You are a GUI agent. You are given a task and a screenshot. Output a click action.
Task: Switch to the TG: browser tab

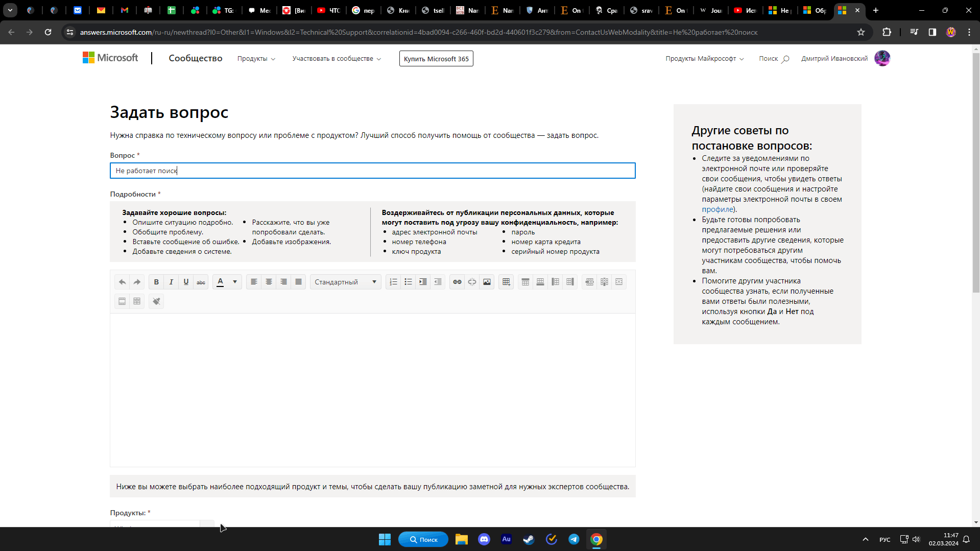pyautogui.click(x=224, y=10)
